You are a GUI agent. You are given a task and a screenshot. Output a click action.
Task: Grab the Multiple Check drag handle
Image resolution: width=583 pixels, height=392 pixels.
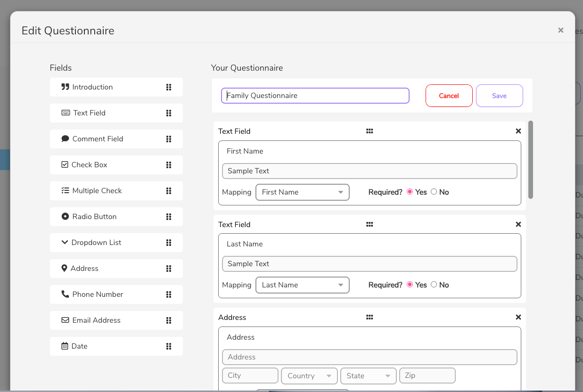pyautogui.click(x=169, y=191)
